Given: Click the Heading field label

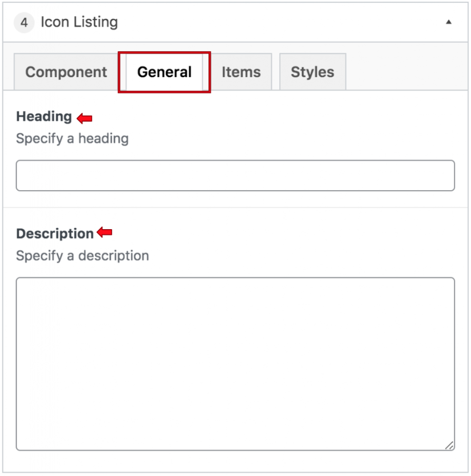Looking at the screenshot, I should (x=44, y=117).
